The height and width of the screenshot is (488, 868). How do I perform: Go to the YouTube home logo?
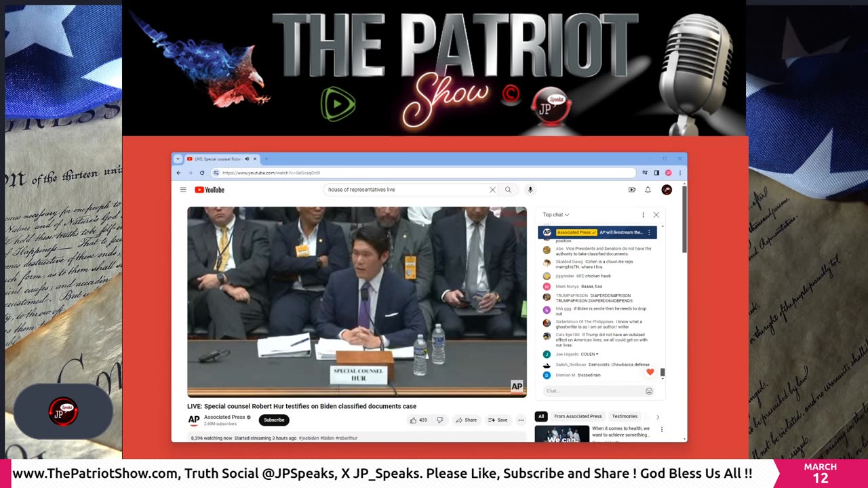coord(210,190)
